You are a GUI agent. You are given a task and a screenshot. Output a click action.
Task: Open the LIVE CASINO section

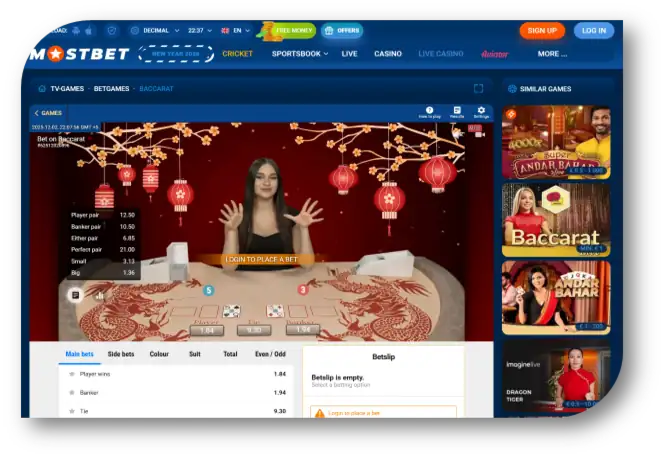pyautogui.click(x=441, y=54)
